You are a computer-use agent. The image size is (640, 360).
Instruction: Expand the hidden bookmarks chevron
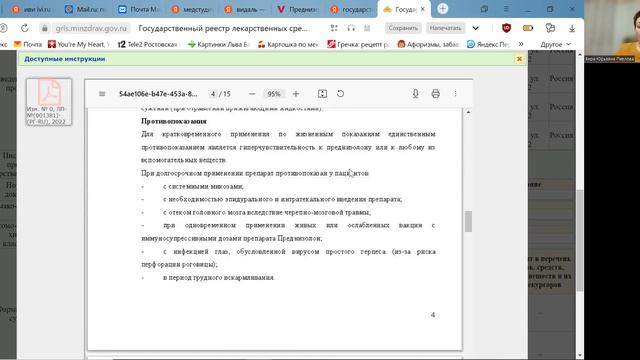(521, 44)
